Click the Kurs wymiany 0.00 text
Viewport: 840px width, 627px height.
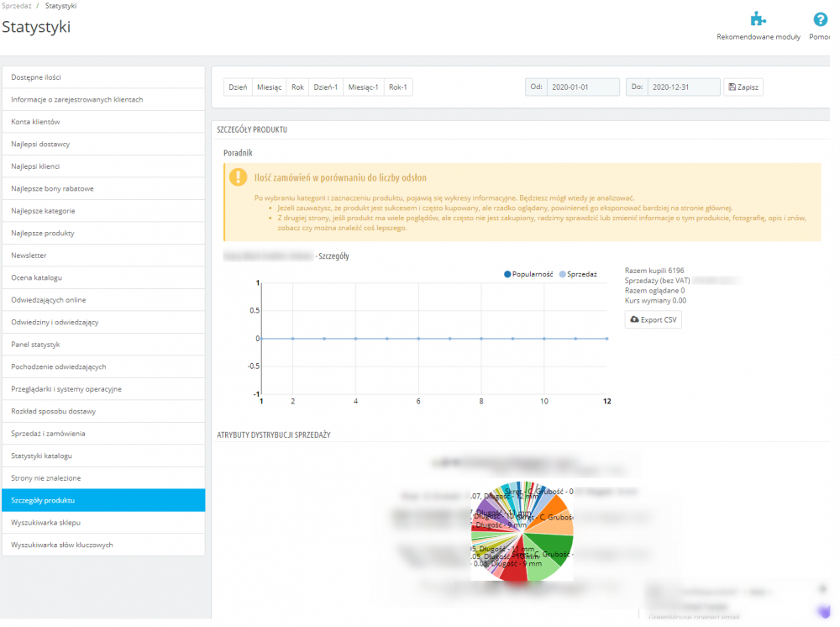point(655,301)
